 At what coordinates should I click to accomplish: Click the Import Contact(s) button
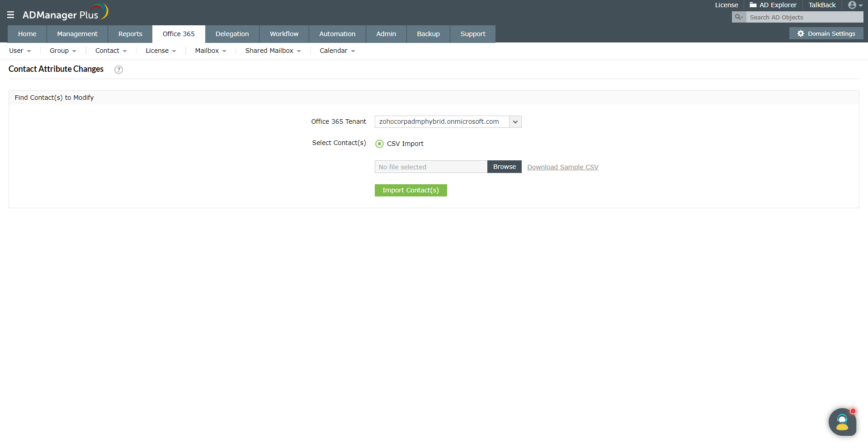[411, 190]
